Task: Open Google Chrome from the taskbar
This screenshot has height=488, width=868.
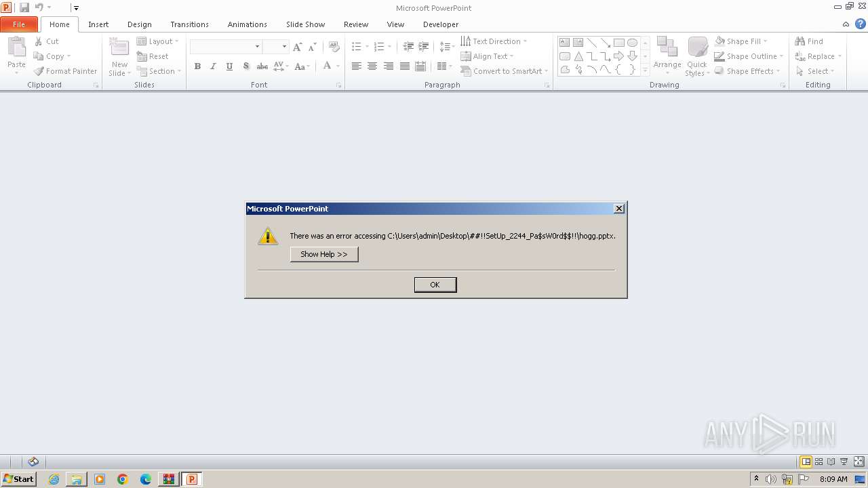Action: 123,479
